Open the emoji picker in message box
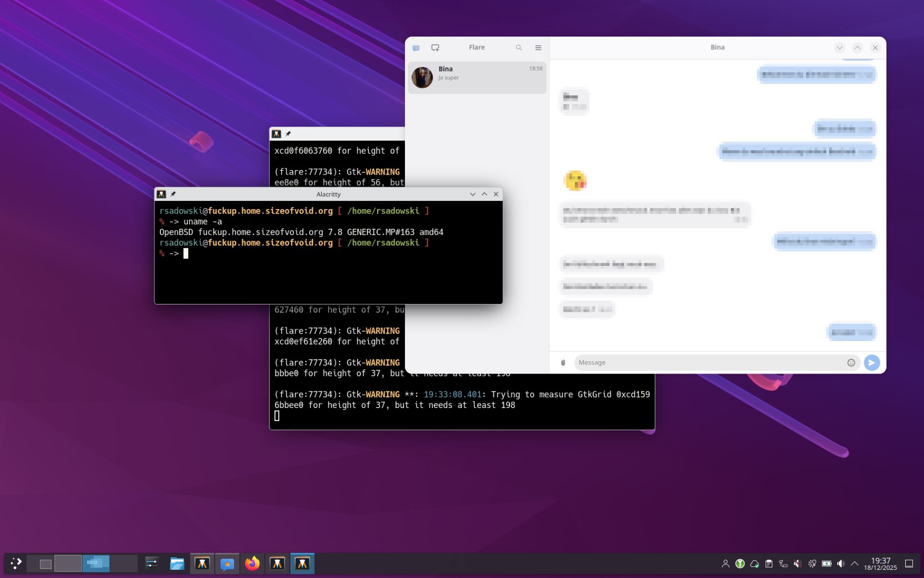The height and width of the screenshot is (578, 924). 851,362
